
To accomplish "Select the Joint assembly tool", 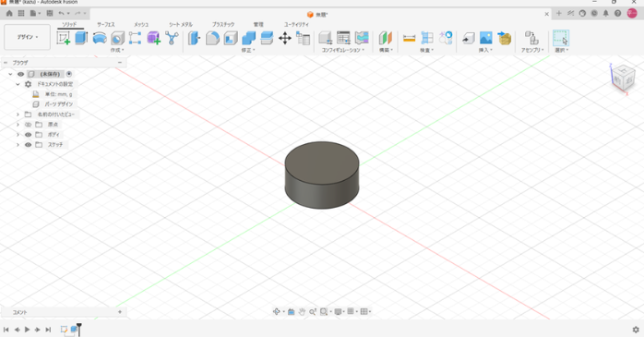I will [531, 38].
